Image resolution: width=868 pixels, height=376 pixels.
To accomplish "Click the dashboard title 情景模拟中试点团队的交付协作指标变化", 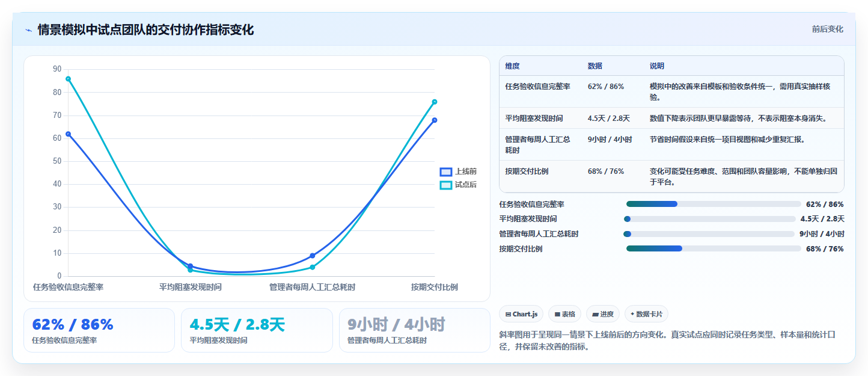I will point(145,30).
